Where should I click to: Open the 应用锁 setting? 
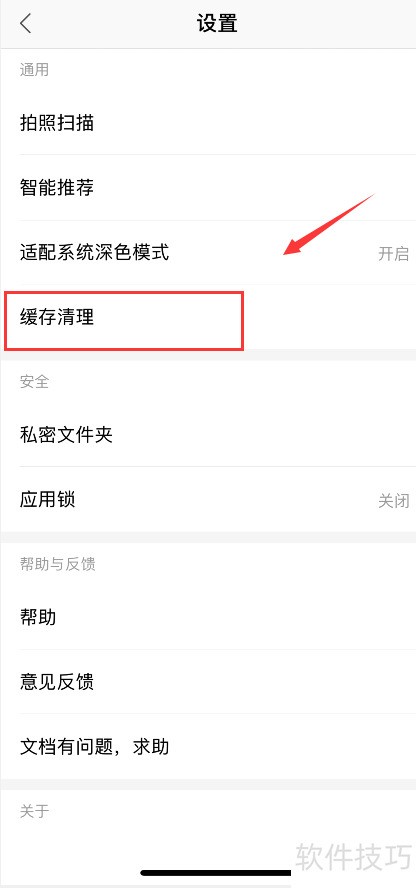[208, 500]
